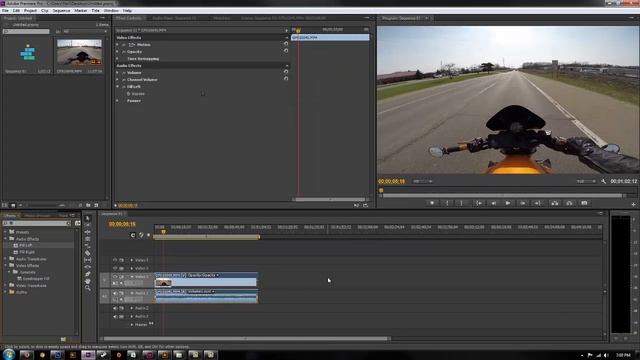The height and width of the screenshot is (360, 640).
Task: Expand the Audio 2 track
Action: (132, 308)
